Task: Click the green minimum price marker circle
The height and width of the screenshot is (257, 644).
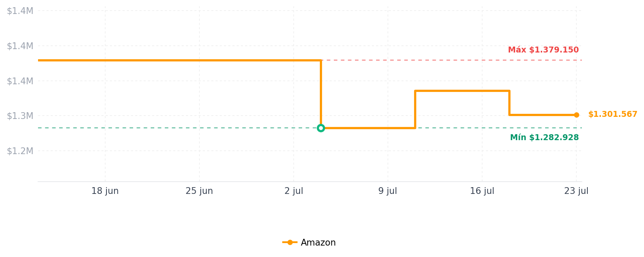Action: click(x=321, y=128)
